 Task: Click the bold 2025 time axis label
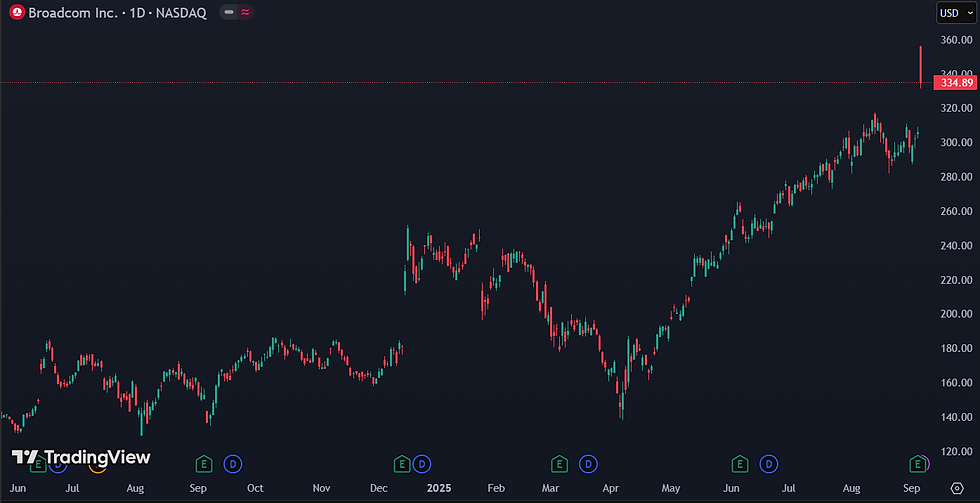(x=439, y=487)
